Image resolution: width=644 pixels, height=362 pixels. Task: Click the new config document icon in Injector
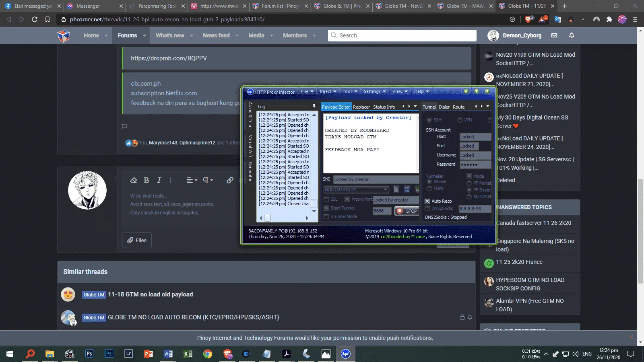[x=396, y=189]
